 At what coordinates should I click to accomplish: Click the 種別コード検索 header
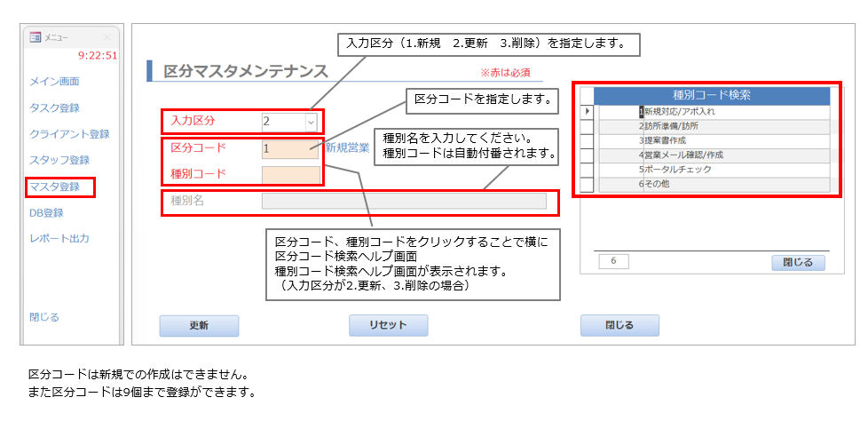tap(711, 95)
